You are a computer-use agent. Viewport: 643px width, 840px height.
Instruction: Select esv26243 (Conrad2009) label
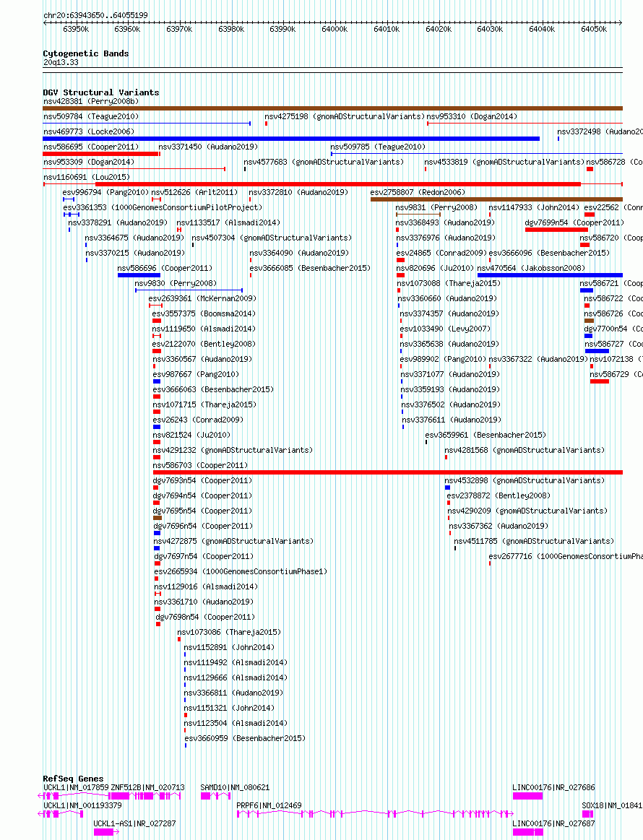coord(198,420)
